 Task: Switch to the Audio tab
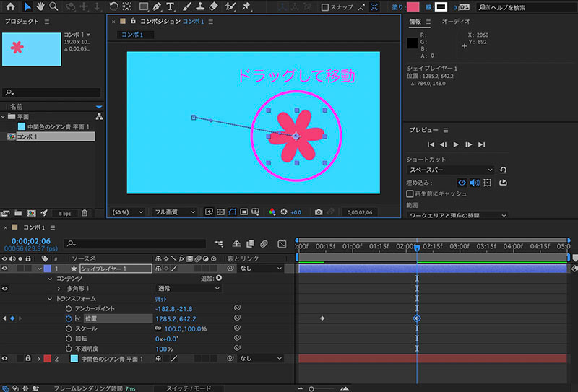coord(456,22)
